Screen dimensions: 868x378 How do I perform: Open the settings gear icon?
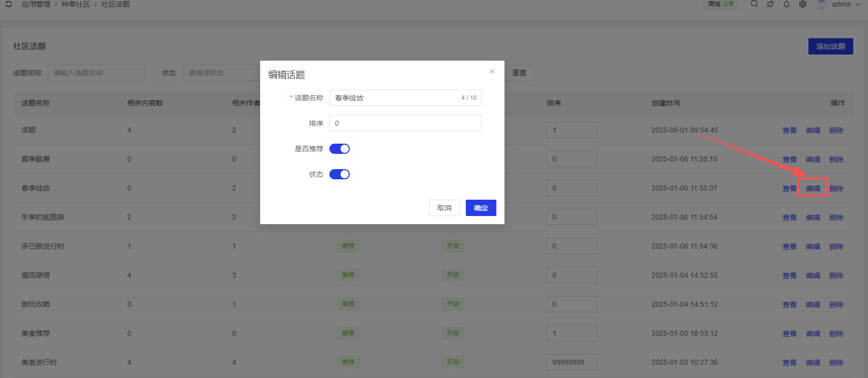tap(803, 4)
